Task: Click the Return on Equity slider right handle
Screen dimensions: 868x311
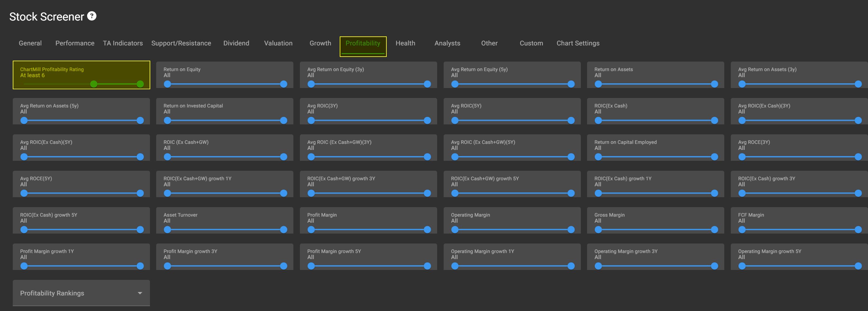Action: pos(284,84)
